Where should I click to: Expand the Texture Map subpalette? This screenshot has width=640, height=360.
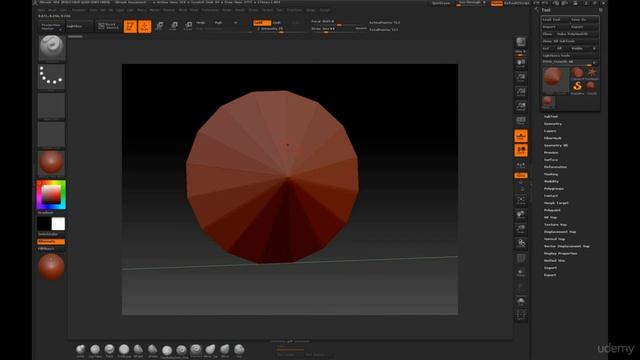click(555, 224)
